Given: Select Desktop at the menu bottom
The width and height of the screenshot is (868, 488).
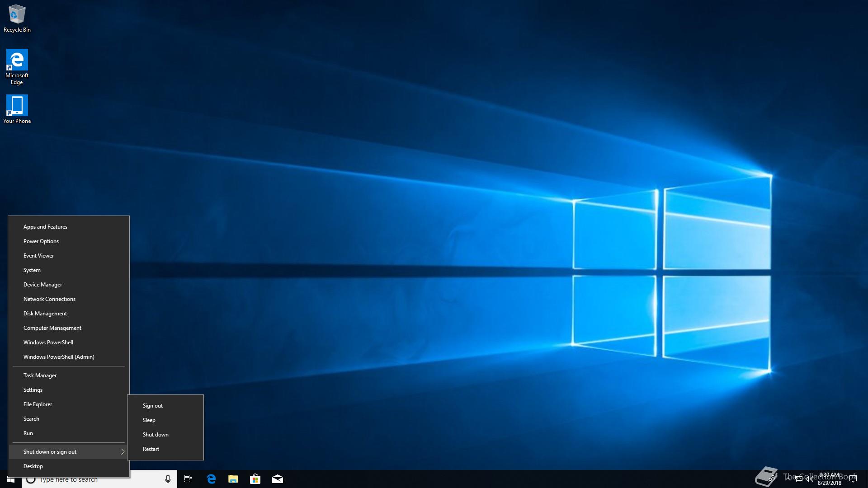Looking at the screenshot, I should (69, 466).
